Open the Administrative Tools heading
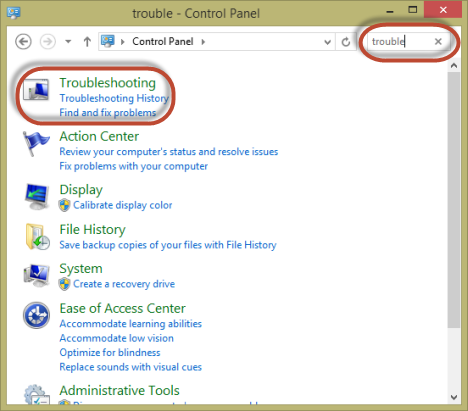This screenshot has width=468, height=411. tap(120, 390)
